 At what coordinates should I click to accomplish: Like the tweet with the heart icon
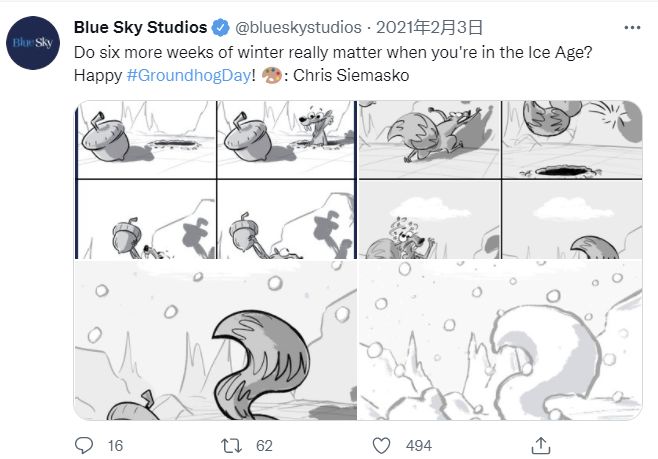click(x=380, y=445)
